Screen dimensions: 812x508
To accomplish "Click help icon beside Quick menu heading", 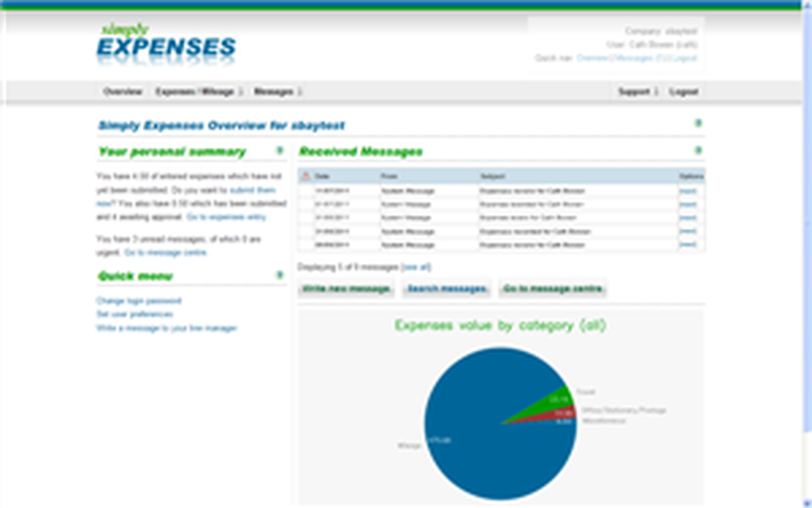I will pyautogui.click(x=279, y=274).
